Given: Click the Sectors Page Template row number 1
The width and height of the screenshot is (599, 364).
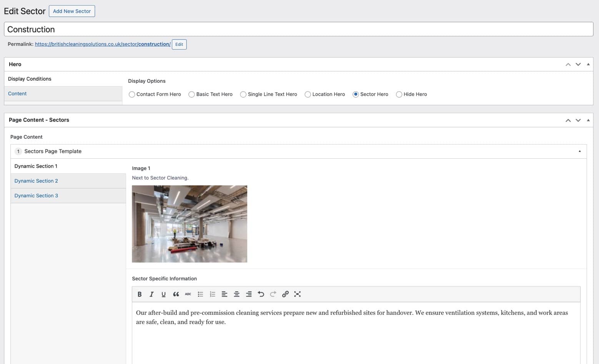Looking at the screenshot, I should click(x=18, y=151).
